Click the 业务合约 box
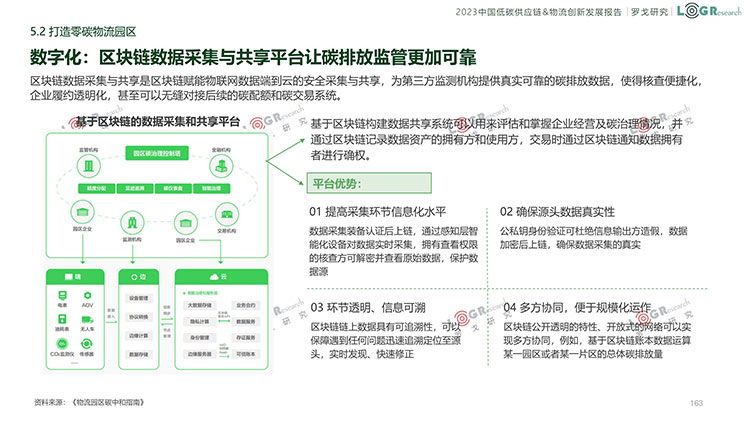750x422 pixels. pyautogui.click(x=246, y=305)
